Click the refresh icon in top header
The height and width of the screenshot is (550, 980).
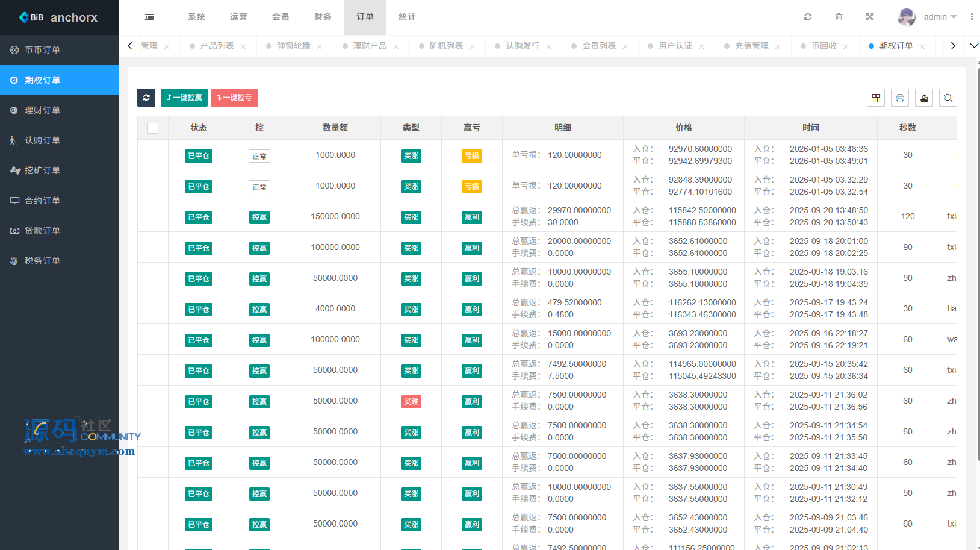(x=808, y=17)
